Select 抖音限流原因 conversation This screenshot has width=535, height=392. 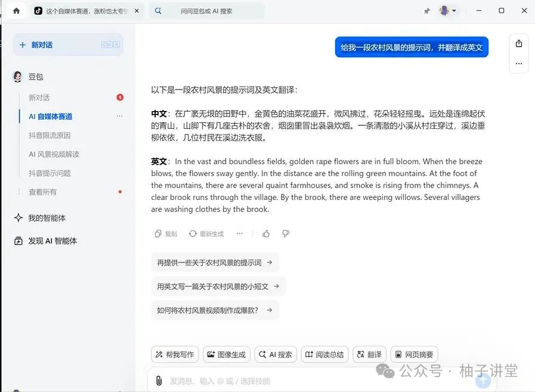pos(50,135)
